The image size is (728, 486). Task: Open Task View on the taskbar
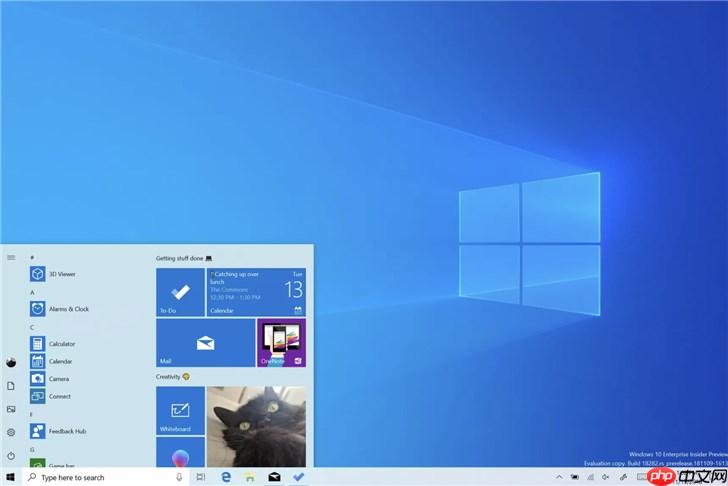coord(201,478)
